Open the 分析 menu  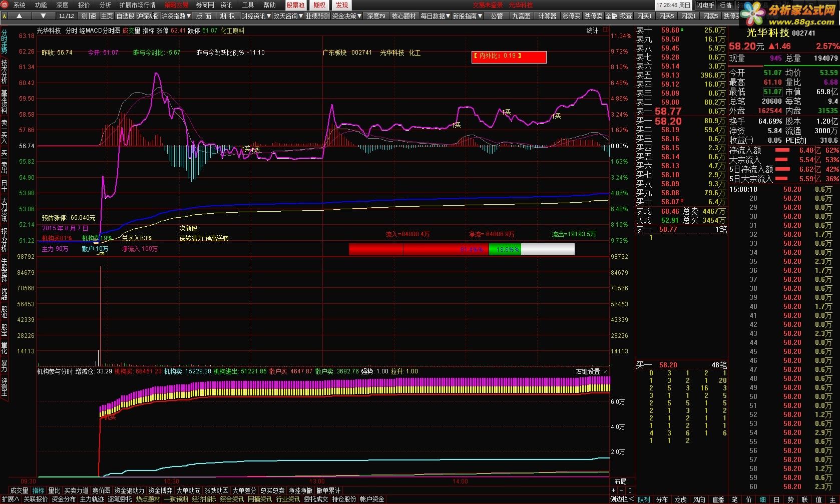point(105,5)
